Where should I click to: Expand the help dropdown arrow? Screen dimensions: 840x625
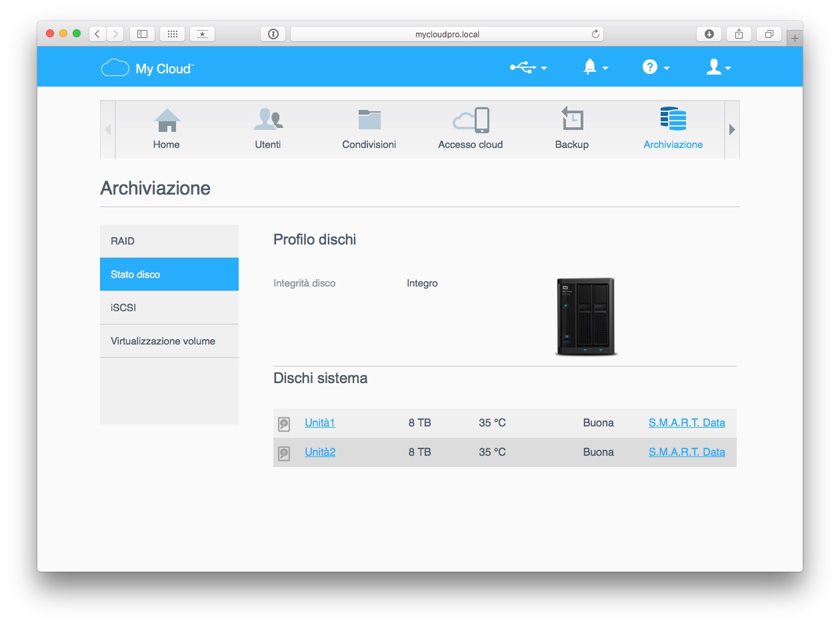[666, 68]
